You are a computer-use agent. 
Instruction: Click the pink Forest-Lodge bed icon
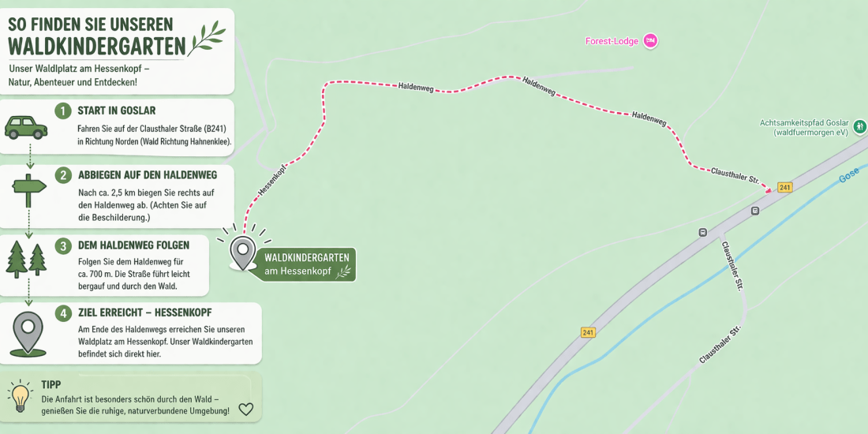[x=650, y=41]
